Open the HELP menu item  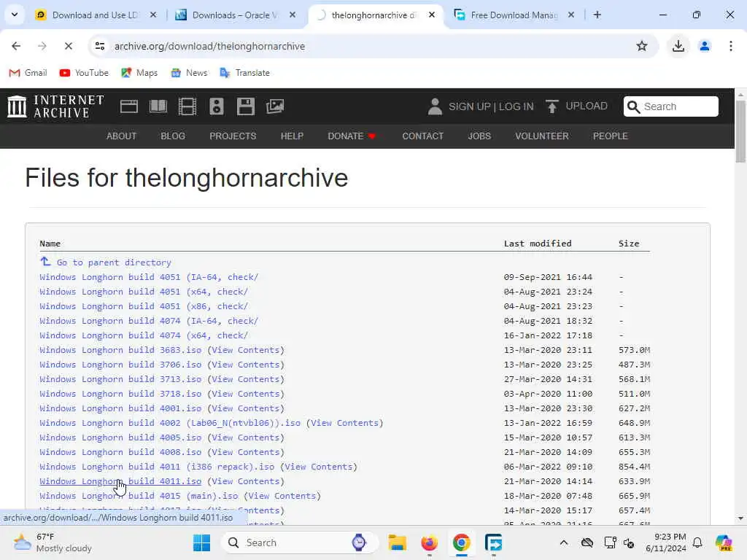coord(292,136)
